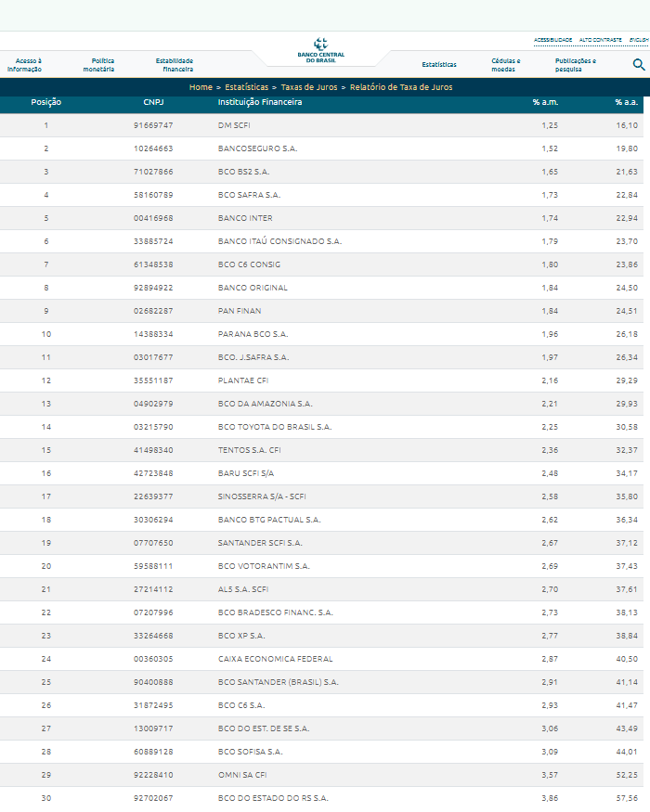This screenshot has width=650, height=812.
Task: Select BCO BS2 S.A. institution name
Action: click(243, 172)
